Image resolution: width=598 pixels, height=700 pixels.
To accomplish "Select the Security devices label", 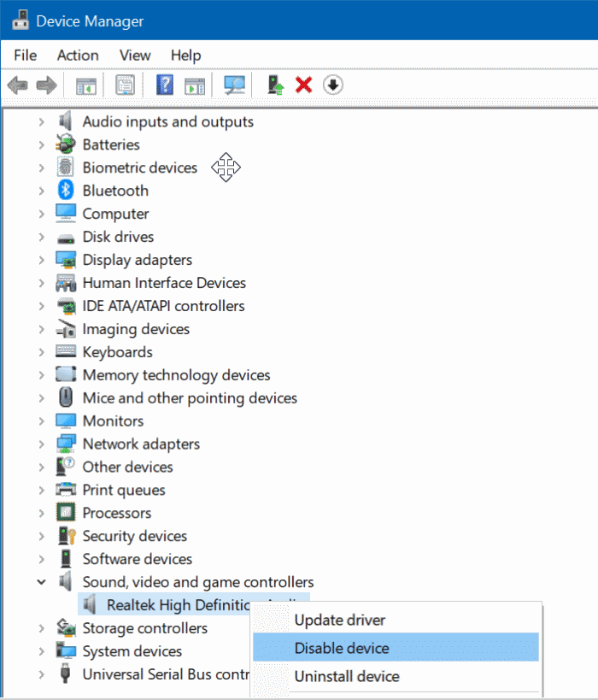I will [134, 536].
